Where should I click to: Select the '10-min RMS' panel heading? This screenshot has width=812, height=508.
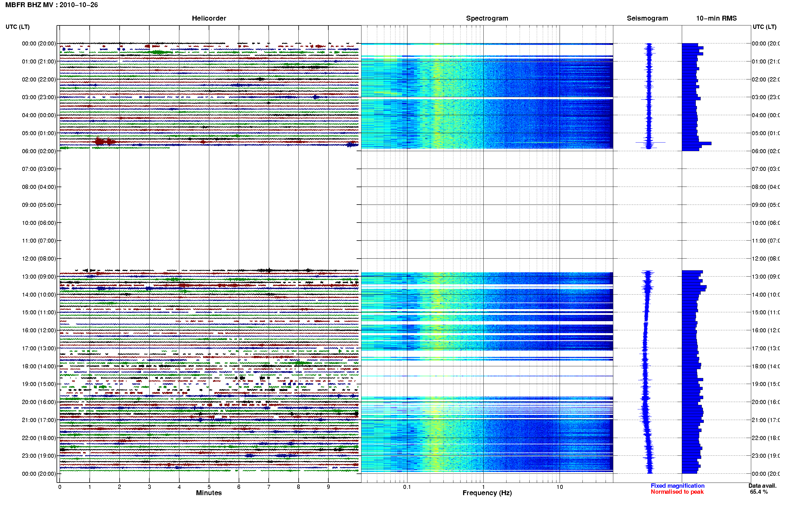(x=716, y=19)
